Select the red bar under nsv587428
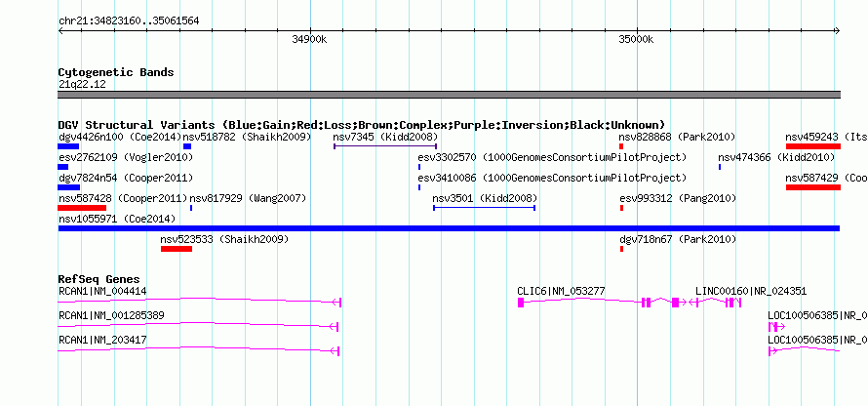Screen dimensions: 868x406 click(82, 208)
